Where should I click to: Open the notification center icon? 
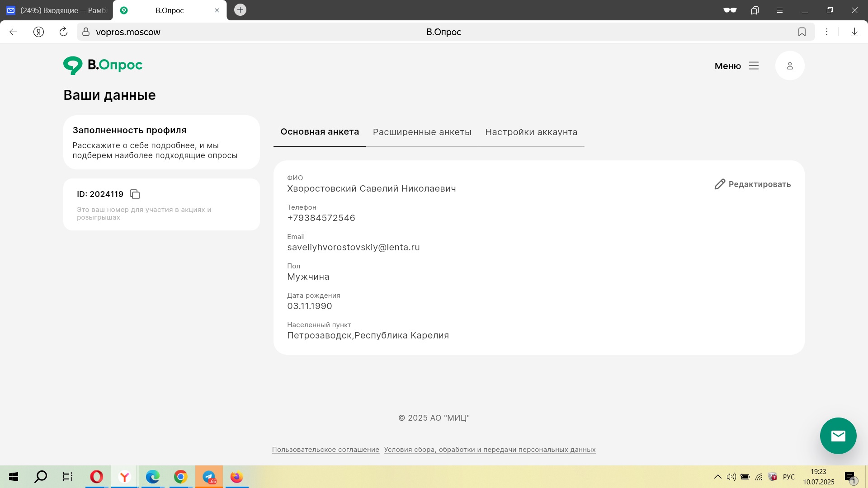click(850, 477)
